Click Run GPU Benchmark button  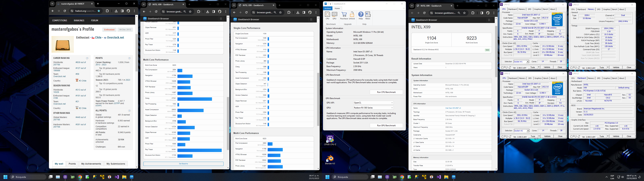(386, 126)
